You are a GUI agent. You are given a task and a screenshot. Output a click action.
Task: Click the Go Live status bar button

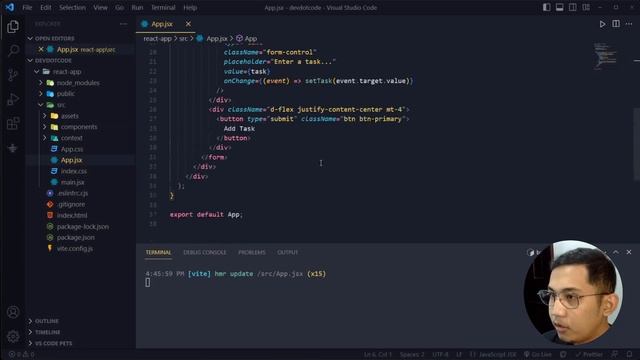click(x=538, y=354)
